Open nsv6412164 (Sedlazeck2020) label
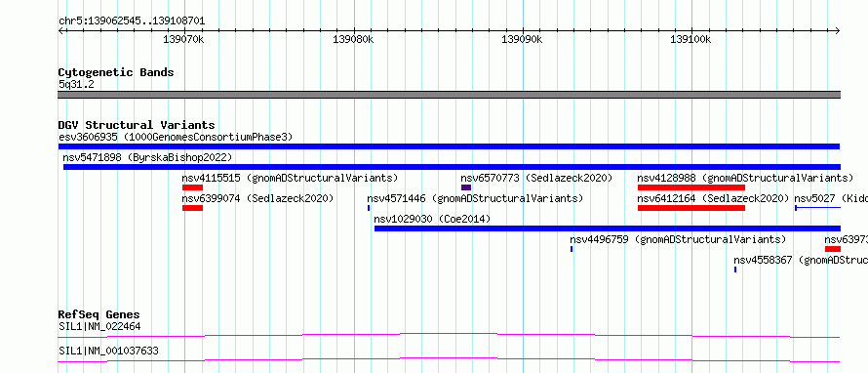The image size is (868, 373). click(713, 198)
